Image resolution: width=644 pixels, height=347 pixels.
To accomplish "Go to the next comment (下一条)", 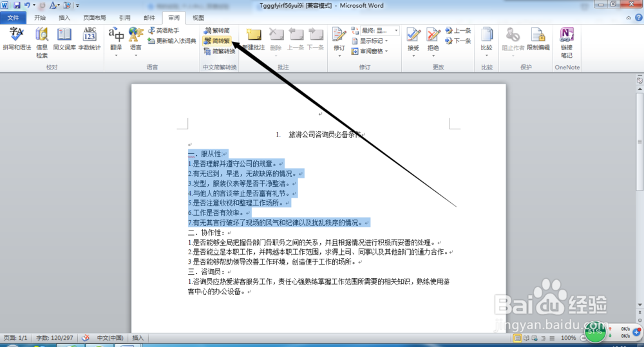I will pyautogui.click(x=316, y=39).
